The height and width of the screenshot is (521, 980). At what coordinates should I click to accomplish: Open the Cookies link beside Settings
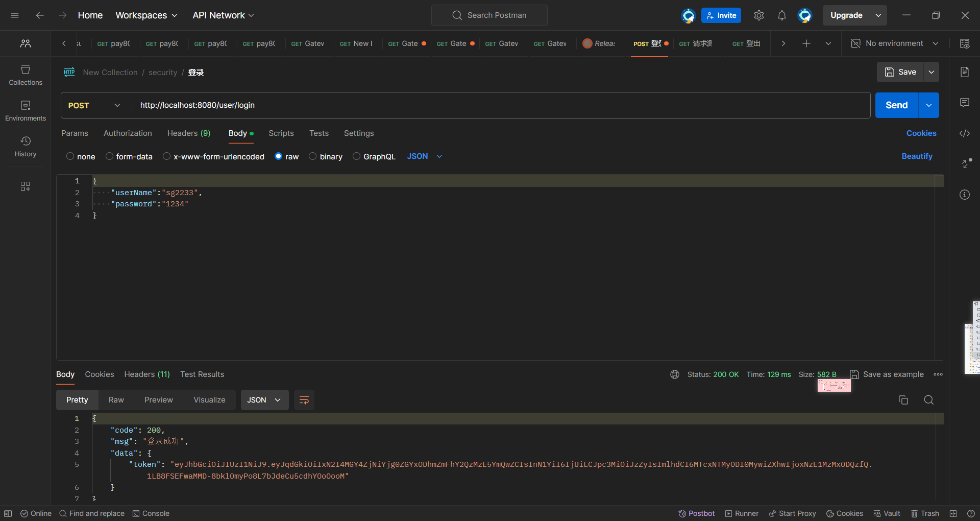point(921,133)
